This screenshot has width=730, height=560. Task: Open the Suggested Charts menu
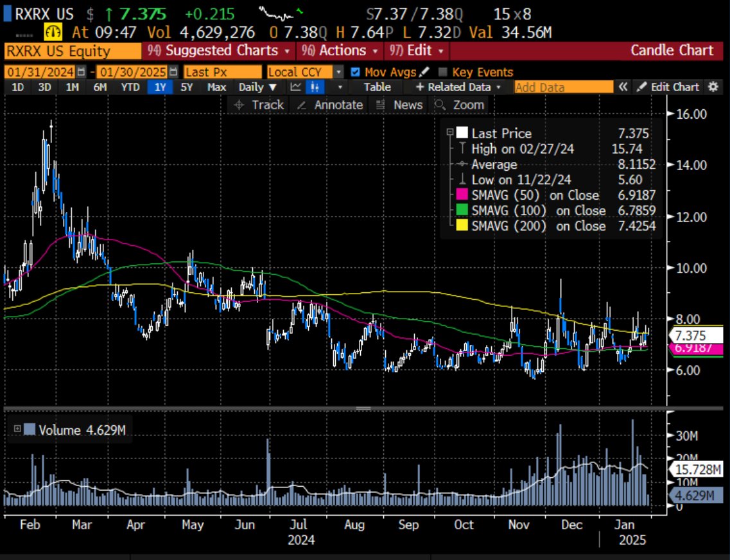(x=218, y=50)
